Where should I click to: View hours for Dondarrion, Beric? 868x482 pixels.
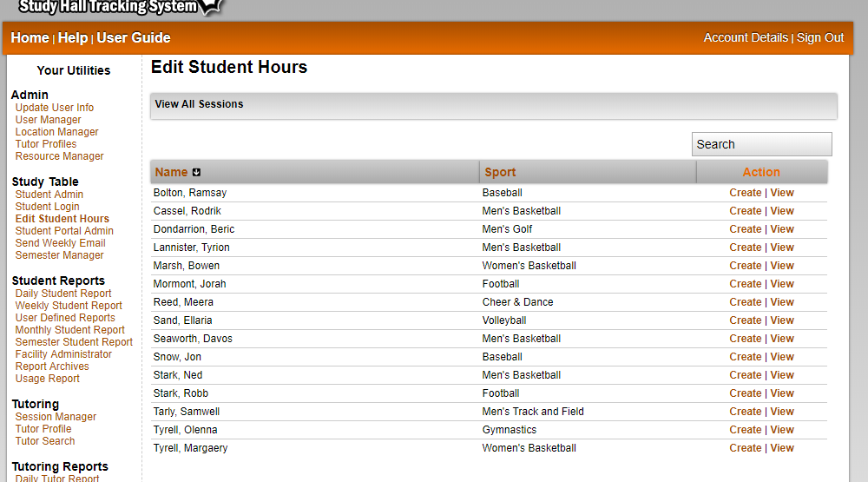(782, 229)
